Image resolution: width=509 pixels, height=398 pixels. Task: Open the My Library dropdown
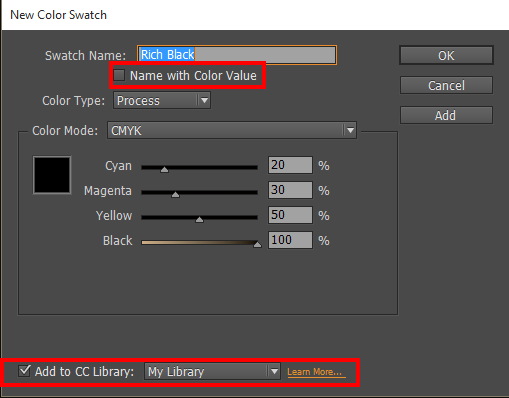212,371
